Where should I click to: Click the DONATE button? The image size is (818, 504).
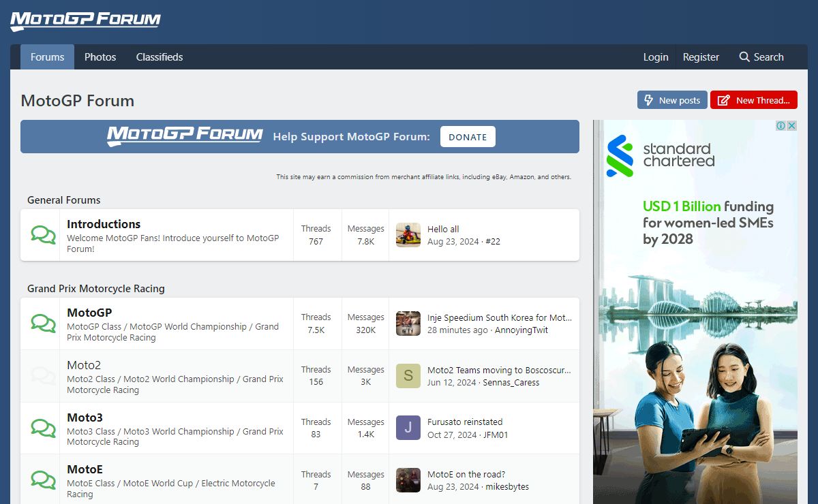[x=468, y=137]
